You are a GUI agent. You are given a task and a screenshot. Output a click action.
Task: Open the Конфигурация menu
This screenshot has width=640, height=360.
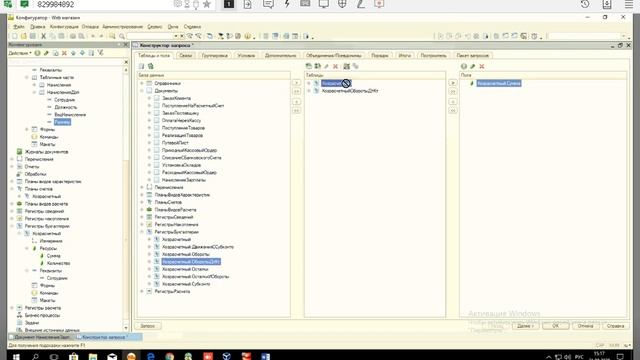pyautogui.click(x=64, y=27)
